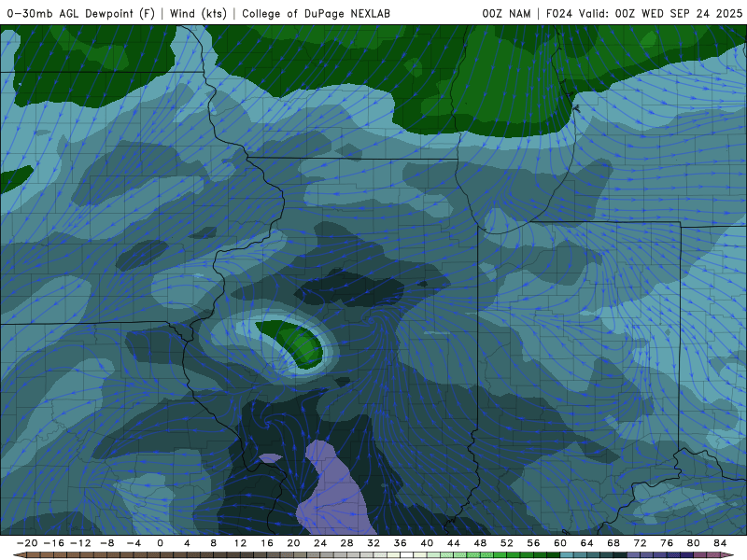Click the 84 value on the color scale
This screenshot has width=747, height=560.
(x=720, y=543)
